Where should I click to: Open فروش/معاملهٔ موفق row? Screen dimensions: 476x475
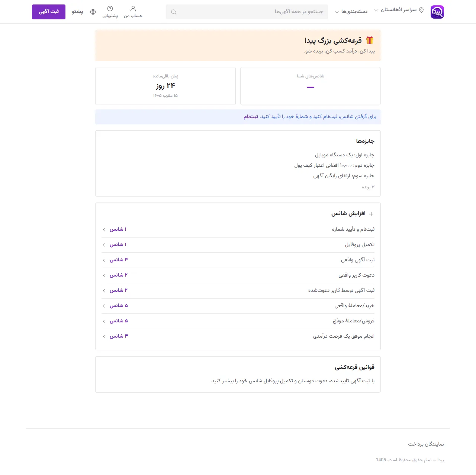[238, 321]
